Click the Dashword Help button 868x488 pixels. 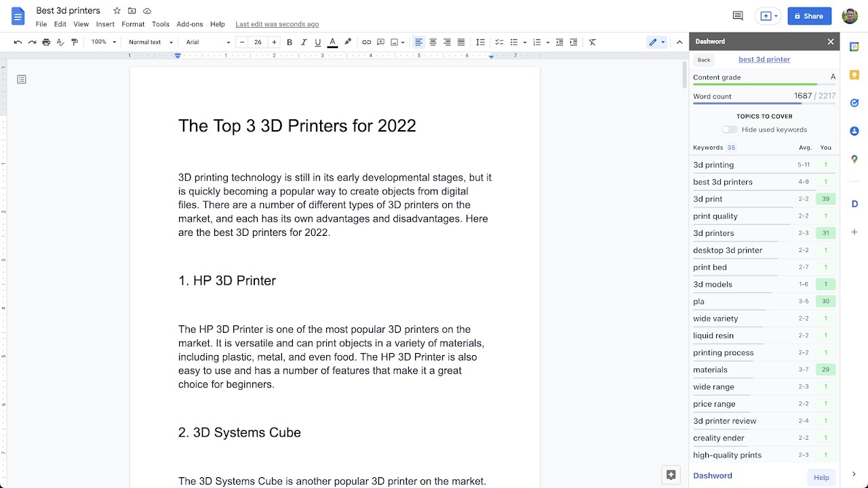click(x=821, y=477)
